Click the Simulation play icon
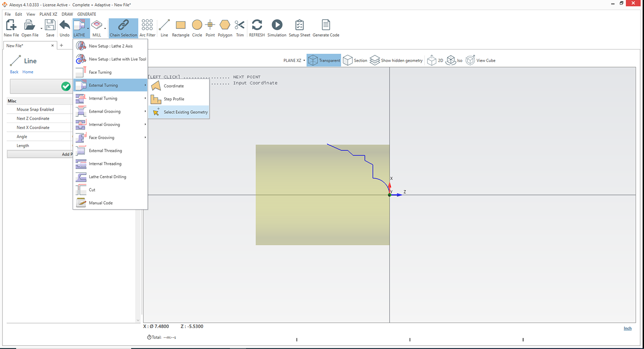The height and width of the screenshot is (349, 644). [x=277, y=25]
